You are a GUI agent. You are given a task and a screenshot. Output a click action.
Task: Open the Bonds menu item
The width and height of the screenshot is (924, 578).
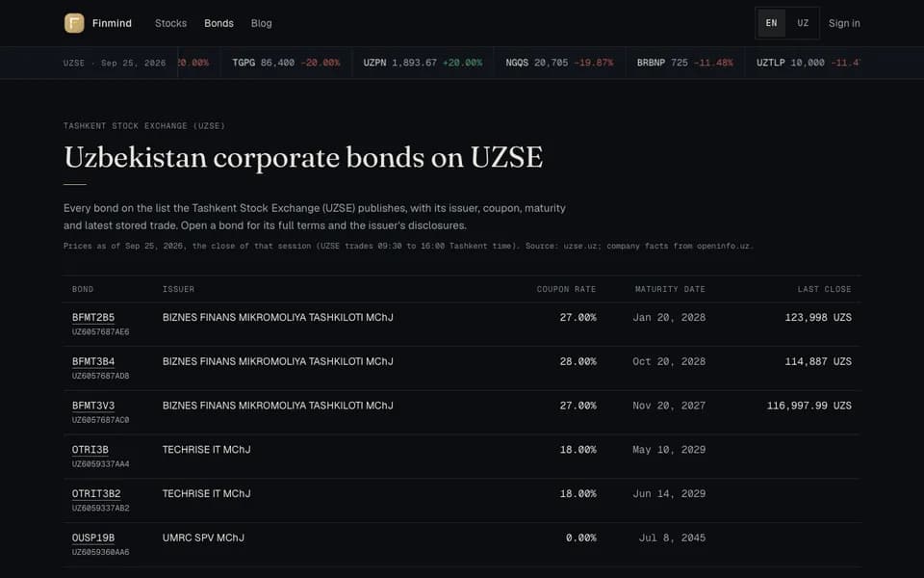(x=218, y=23)
